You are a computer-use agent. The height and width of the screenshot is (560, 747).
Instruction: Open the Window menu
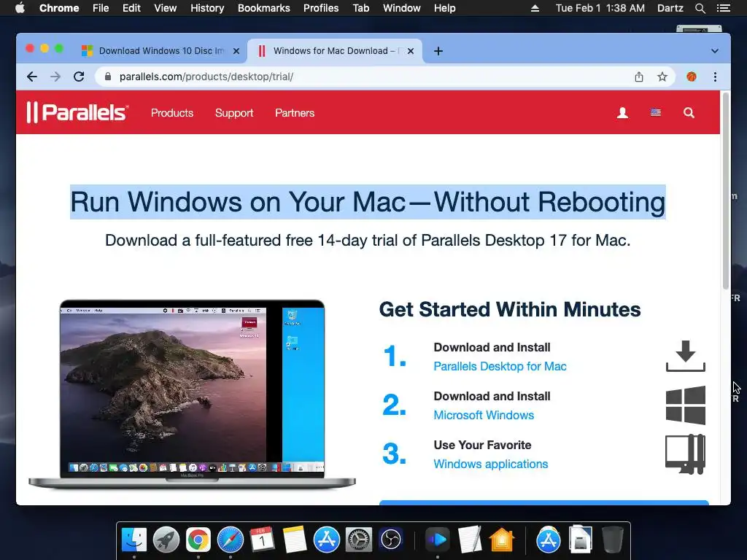tap(402, 8)
